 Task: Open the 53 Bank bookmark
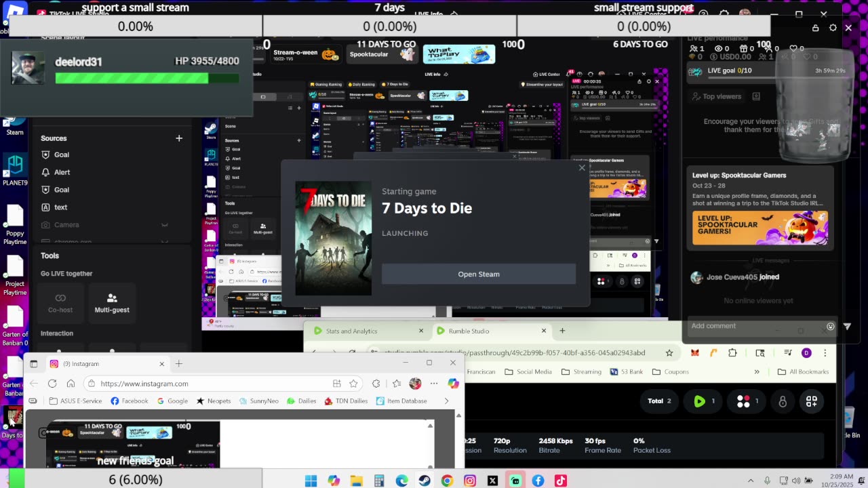click(x=626, y=371)
